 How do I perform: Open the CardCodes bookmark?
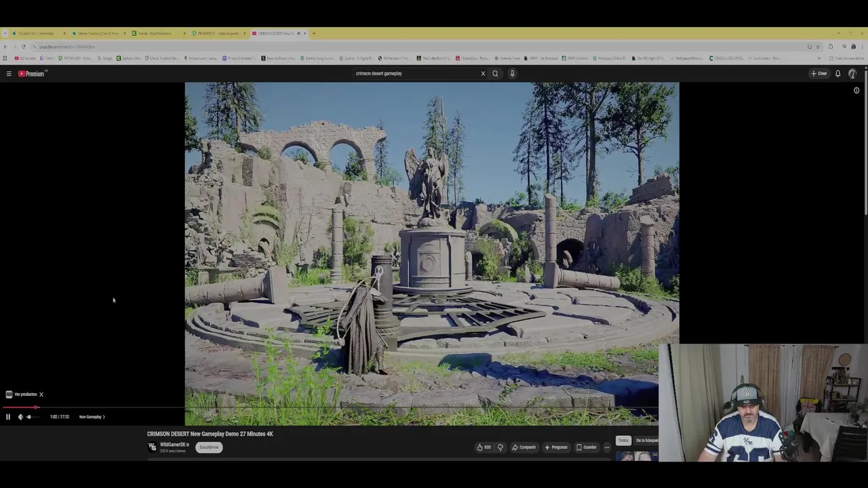click(765, 58)
